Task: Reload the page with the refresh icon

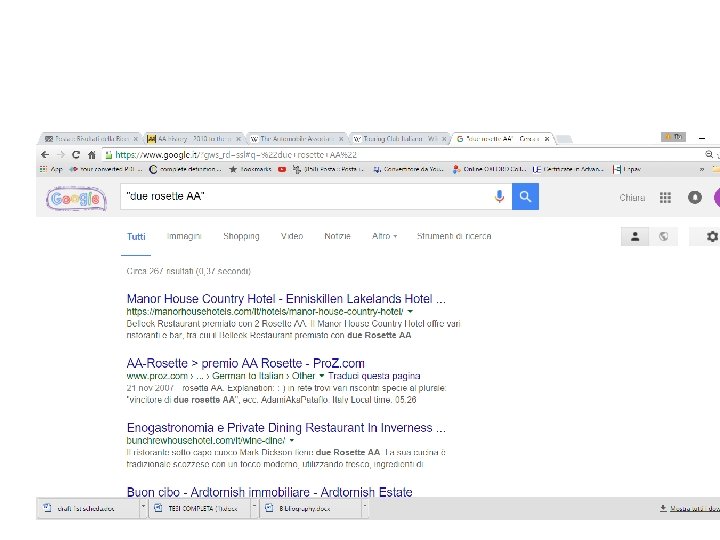Action: click(x=76, y=155)
